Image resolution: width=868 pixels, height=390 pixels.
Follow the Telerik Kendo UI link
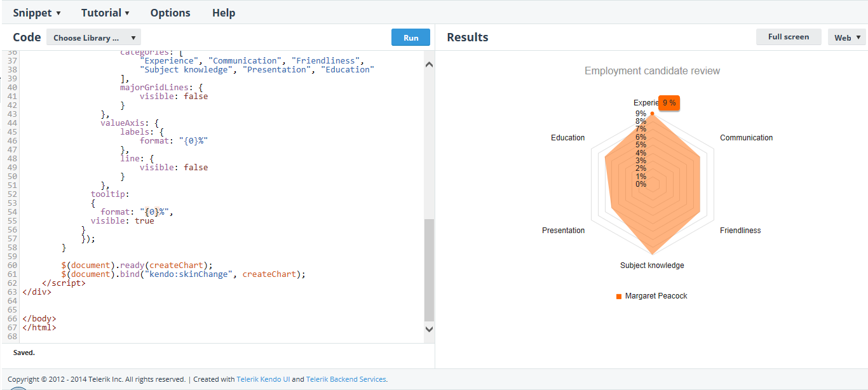click(x=263, y=379)
